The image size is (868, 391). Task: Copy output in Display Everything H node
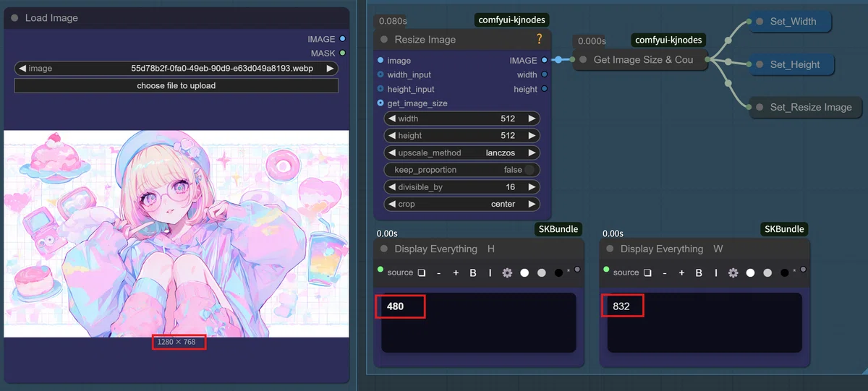coord(422,272)
